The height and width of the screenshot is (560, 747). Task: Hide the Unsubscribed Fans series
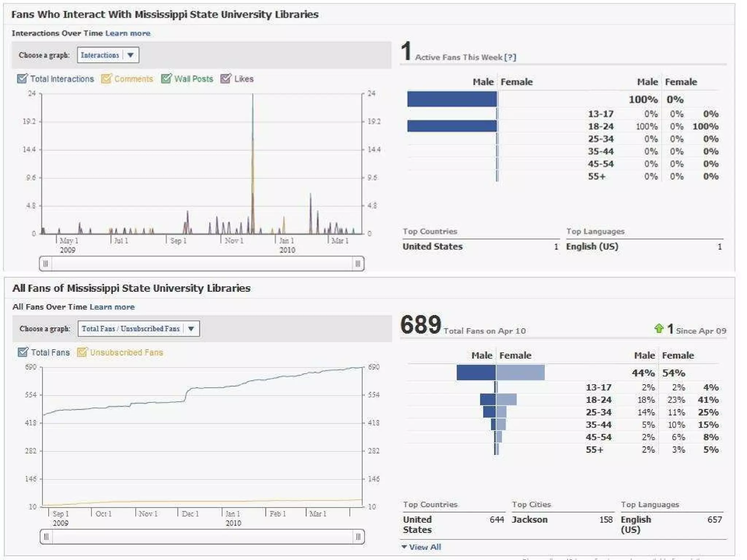[x=82, y=352]
